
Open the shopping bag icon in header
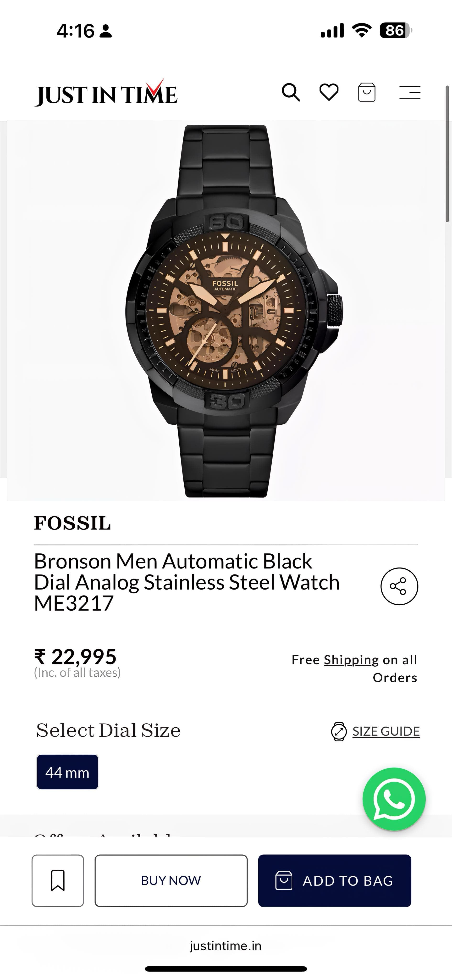367,92
